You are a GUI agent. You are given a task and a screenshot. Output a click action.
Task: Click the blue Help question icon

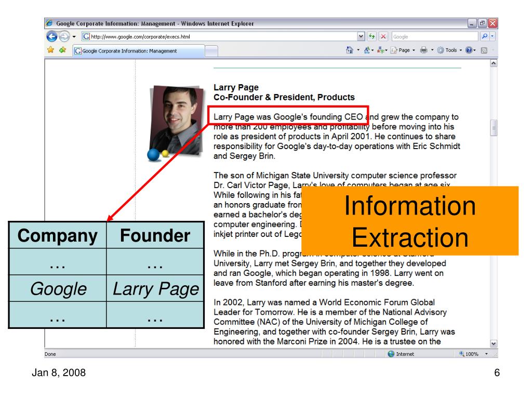pyautogui.click(x=469, y=50)
